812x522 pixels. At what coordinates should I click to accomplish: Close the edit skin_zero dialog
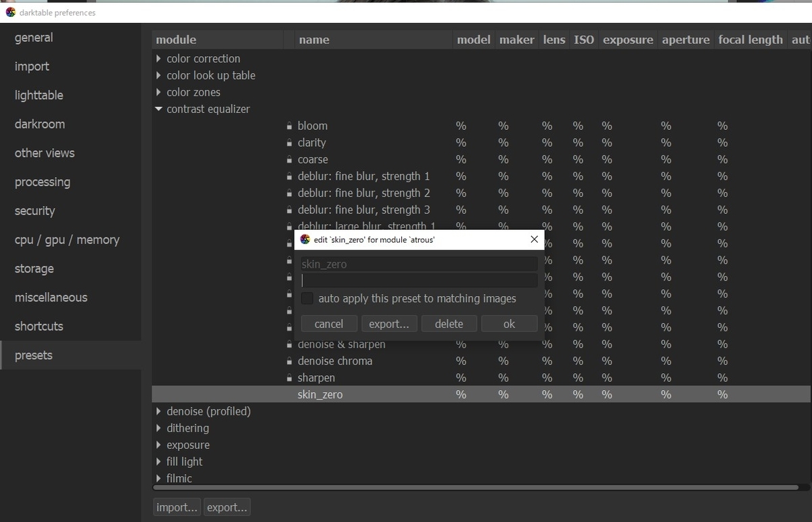[x=535, y=239]
